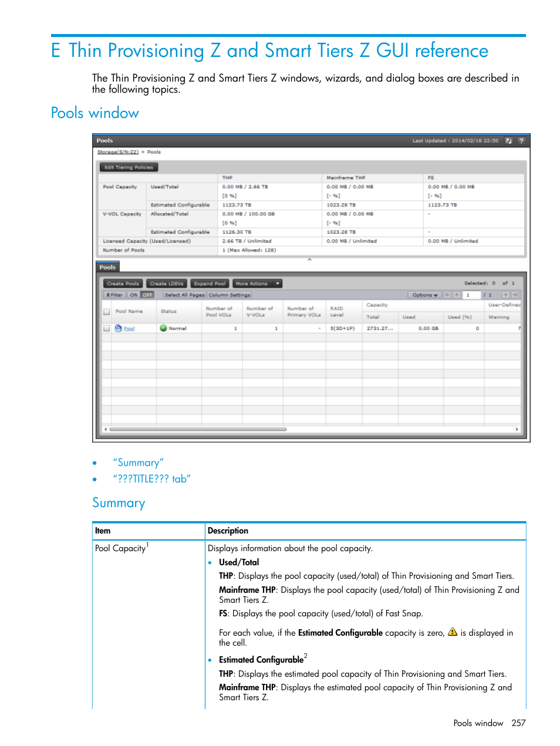
Task: Click the Create LDEVs button
Action: 167,283
